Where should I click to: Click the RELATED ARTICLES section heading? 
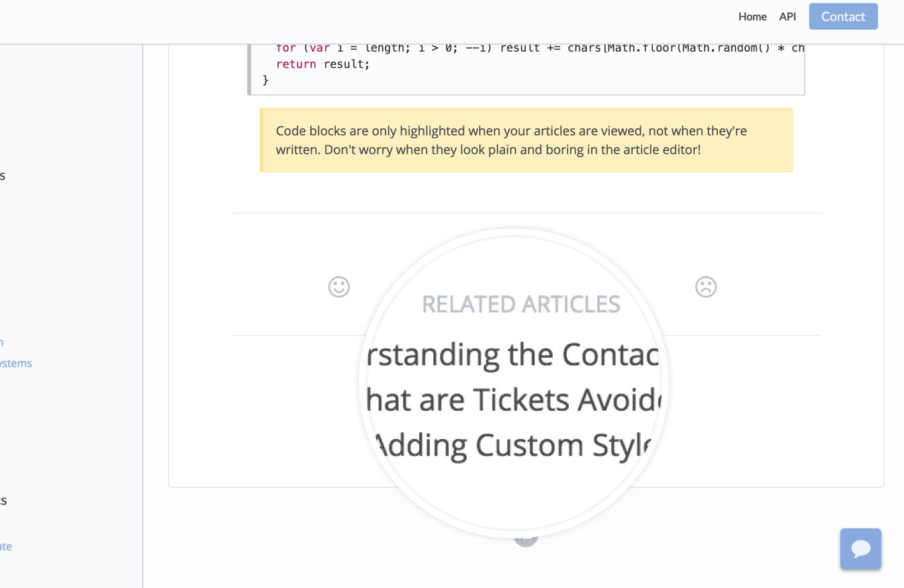click(x=520, y=304)
